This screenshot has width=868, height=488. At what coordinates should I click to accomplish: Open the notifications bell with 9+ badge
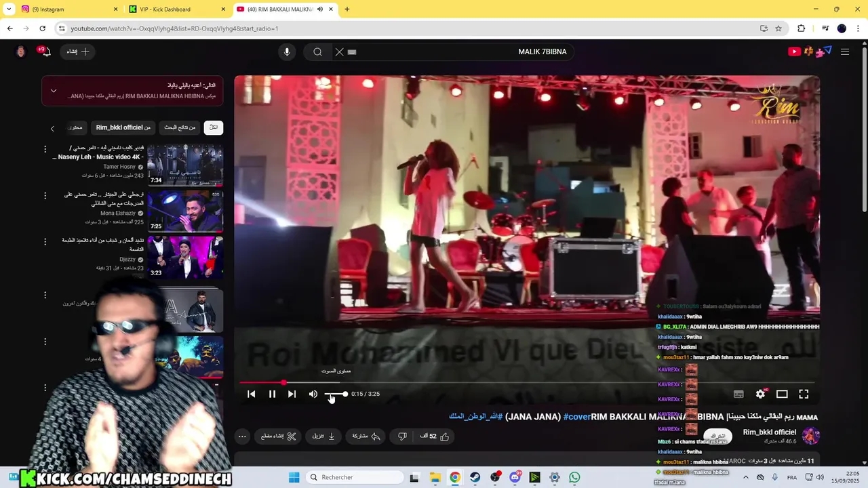pyautogui.click(x=45, y=52)
